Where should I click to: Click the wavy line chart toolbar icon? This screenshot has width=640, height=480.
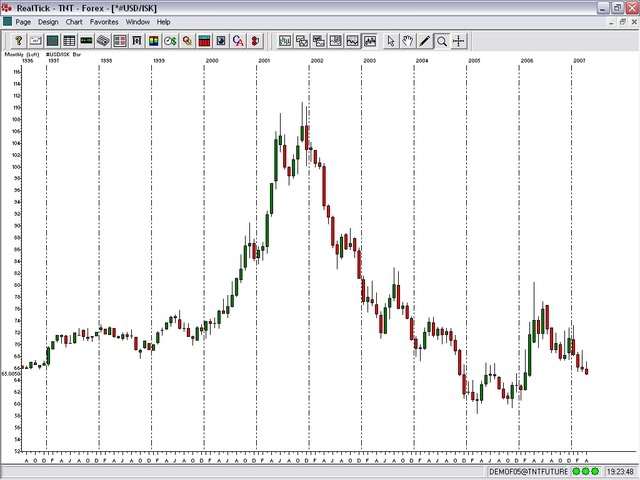pos(353,41)
